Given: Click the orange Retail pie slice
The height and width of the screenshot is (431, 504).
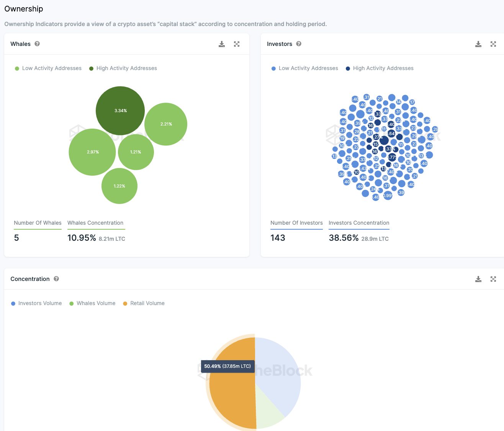Looking at the screenshot, I should coord(232,394).
